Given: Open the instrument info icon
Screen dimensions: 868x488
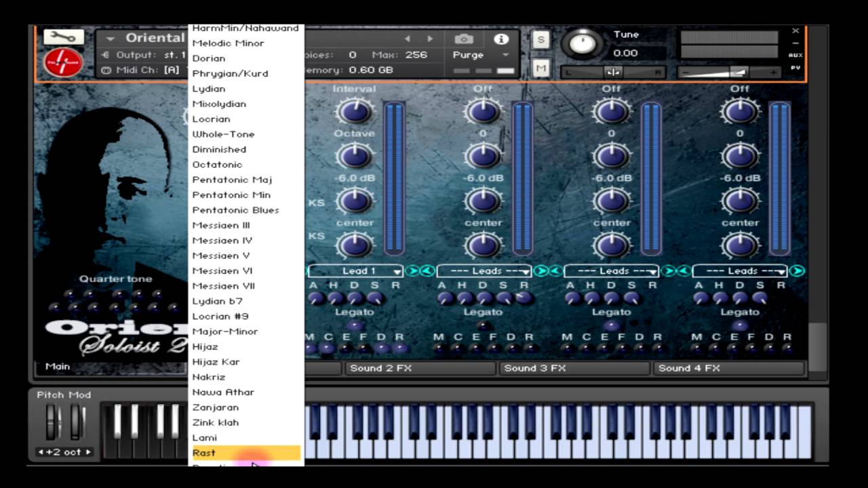Looking at the screenshot, I should tap(501, 39).
